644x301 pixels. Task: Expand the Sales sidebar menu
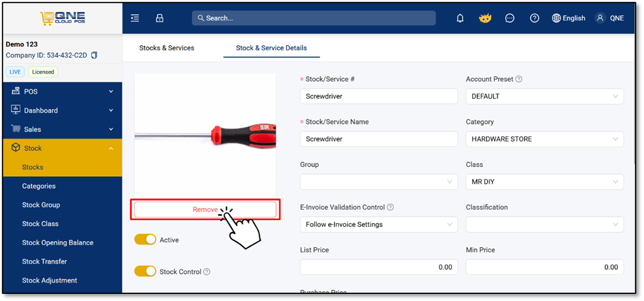coord(111,129)
